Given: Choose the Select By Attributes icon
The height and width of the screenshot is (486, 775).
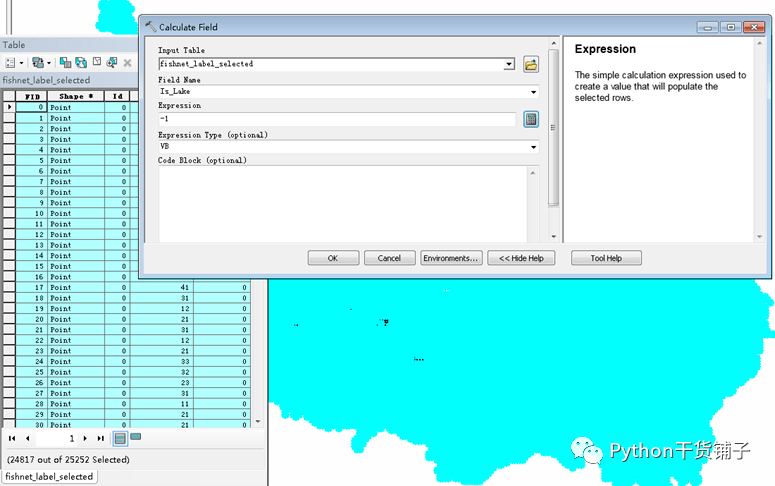Looking at the screenshot, I should click(x=65, y=62).
